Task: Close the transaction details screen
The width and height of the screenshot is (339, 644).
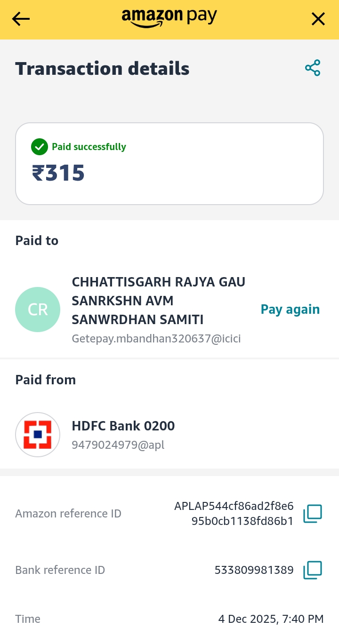Action: point(318,19)
